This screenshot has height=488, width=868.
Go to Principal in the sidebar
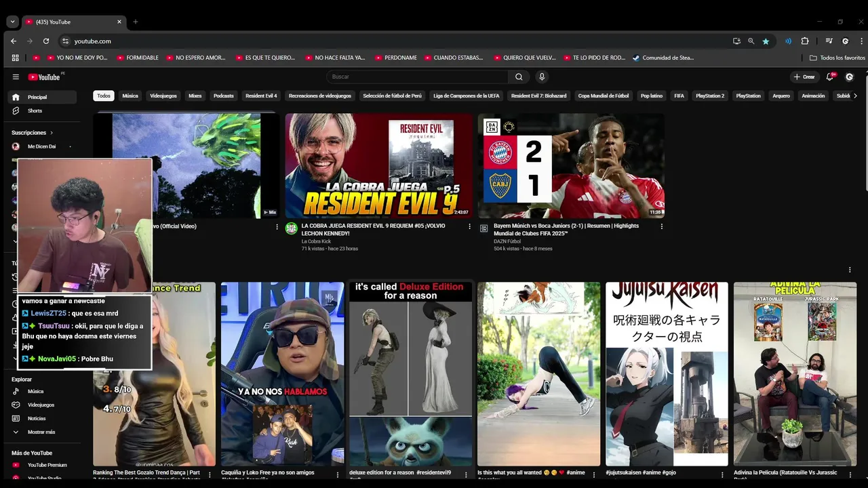[43, 97]
